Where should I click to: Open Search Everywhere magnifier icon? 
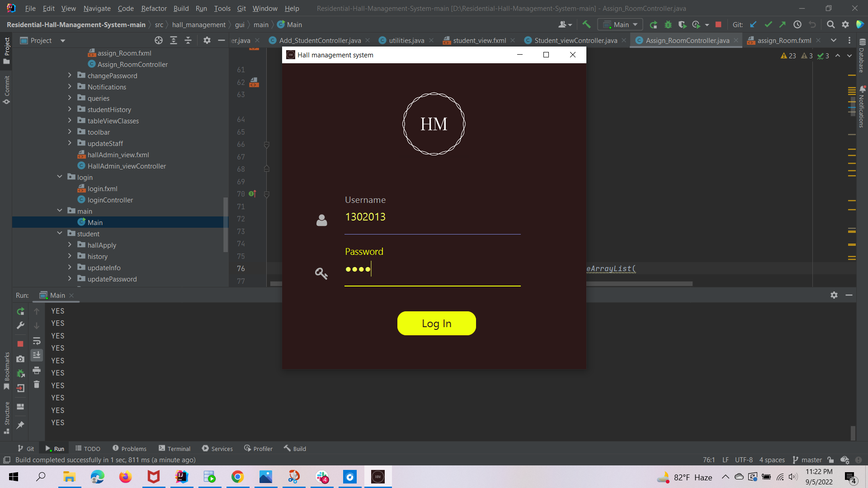[831, 24]
